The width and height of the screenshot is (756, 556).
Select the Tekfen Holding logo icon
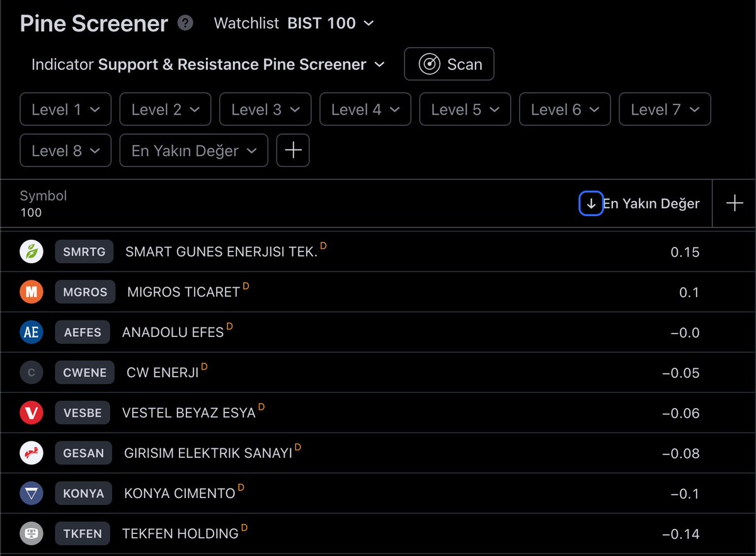pos(31,533)
